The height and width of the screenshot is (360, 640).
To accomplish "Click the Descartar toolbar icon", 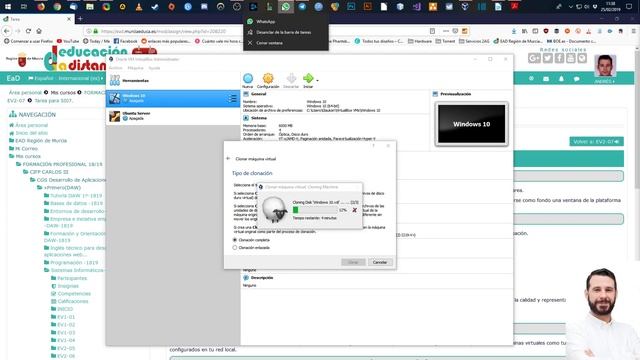I will pos(291,78).
